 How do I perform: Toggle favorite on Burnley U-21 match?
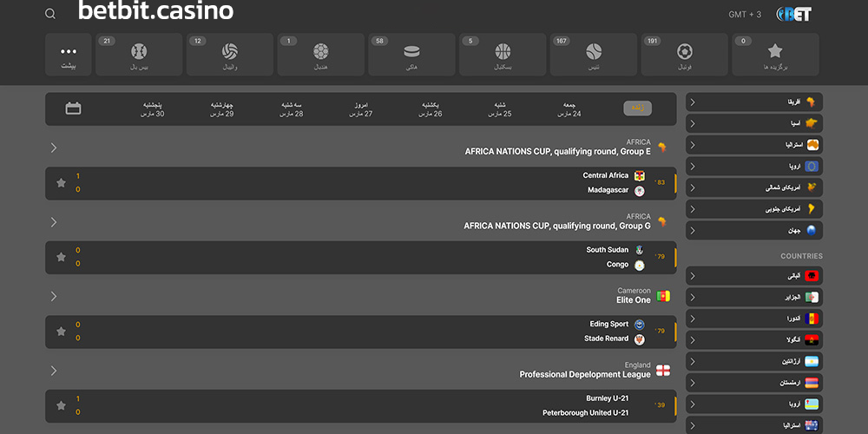tap(61, 405)
